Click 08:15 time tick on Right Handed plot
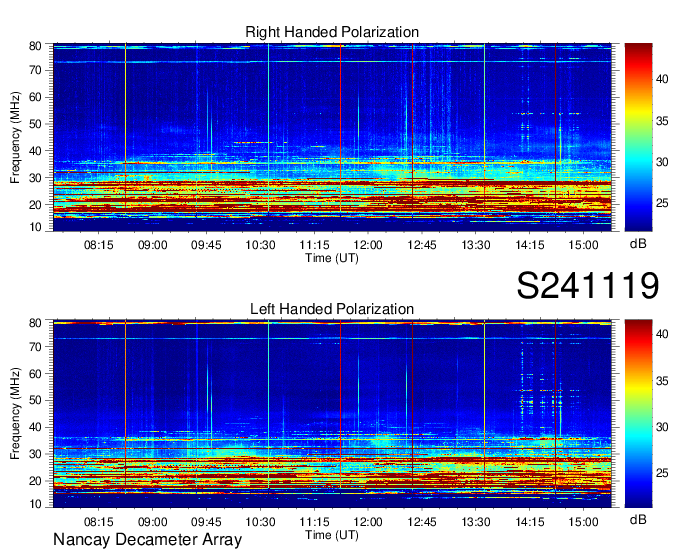 pyautogui.click(x=98, y=245)
